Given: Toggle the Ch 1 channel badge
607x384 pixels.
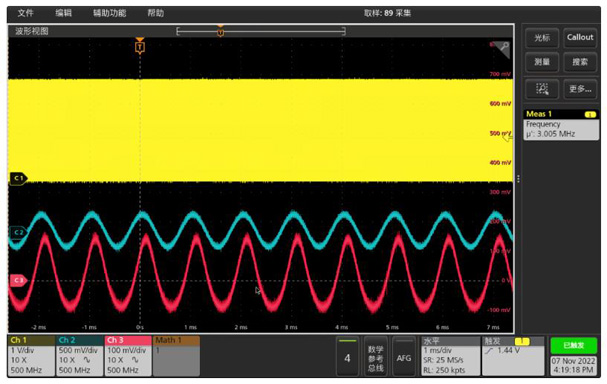Looking at the screenshot, I should tap(31, 356).
